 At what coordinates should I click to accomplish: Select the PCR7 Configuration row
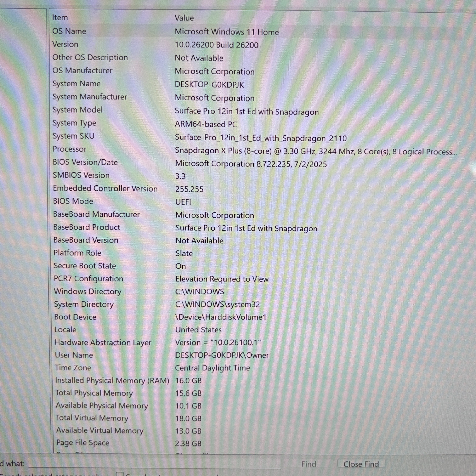point(256,279)
